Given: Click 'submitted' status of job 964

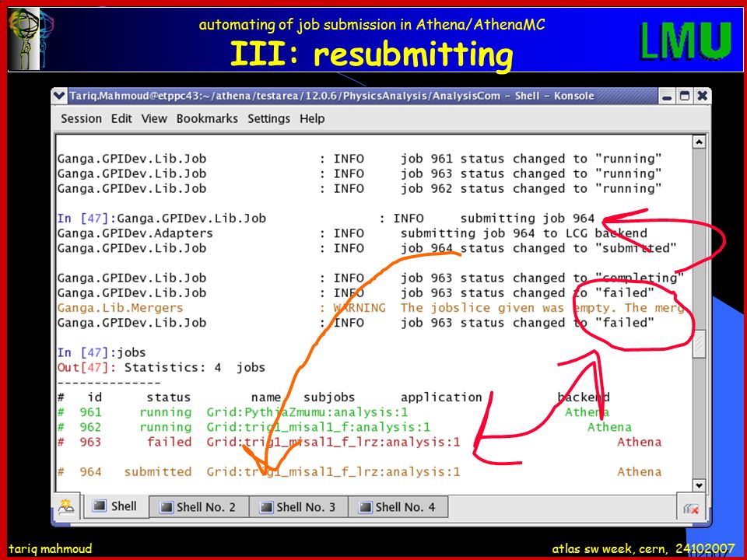Looking at the screenshot, I should 158,472.
